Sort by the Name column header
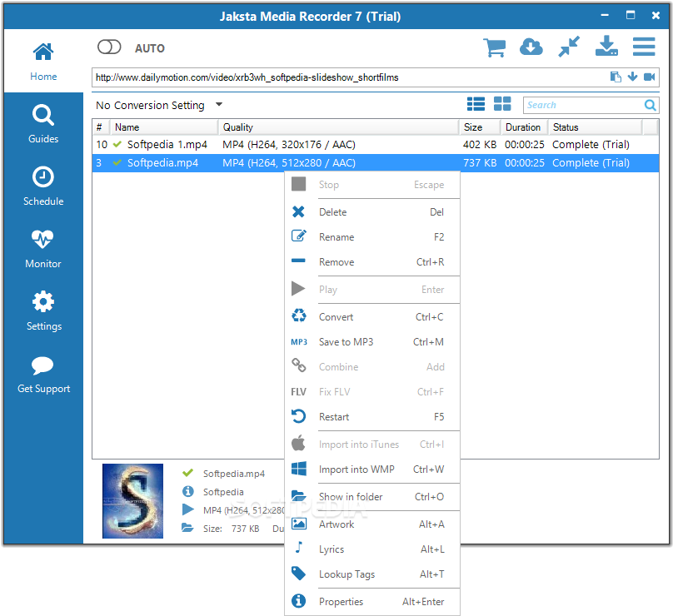 [x=164, y=127]
